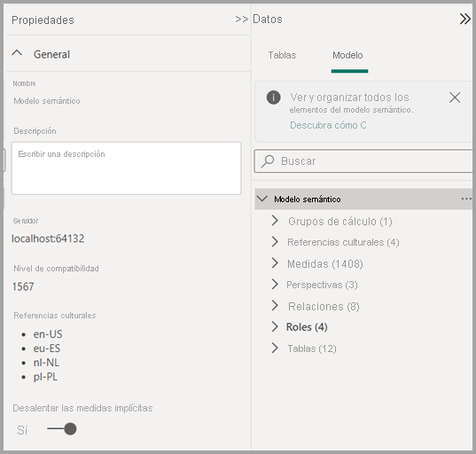The height and width of the screenshot is (454, 476).
Task: Expand Medidas (1408) node
Action: point(275,263)
